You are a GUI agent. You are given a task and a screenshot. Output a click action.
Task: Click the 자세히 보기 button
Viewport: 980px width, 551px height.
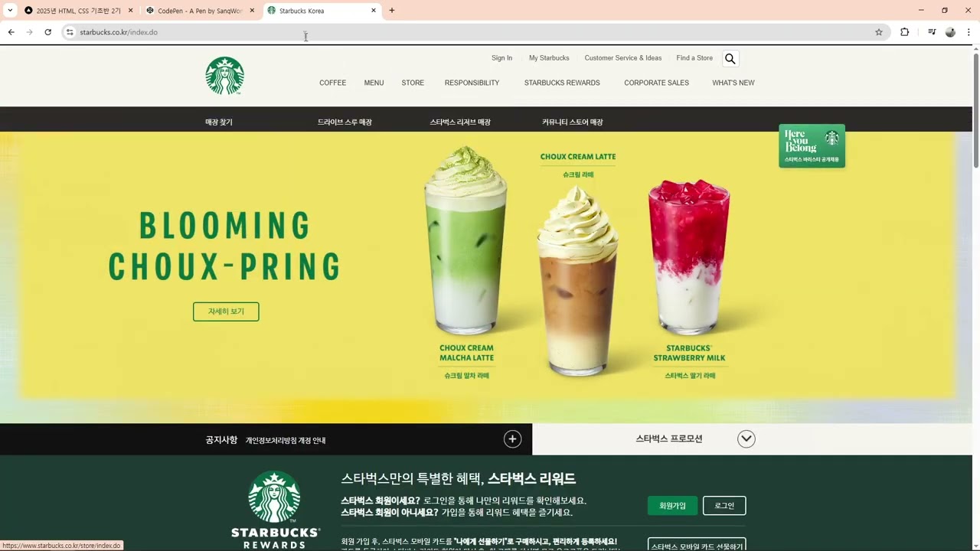[x=226, y=311]
